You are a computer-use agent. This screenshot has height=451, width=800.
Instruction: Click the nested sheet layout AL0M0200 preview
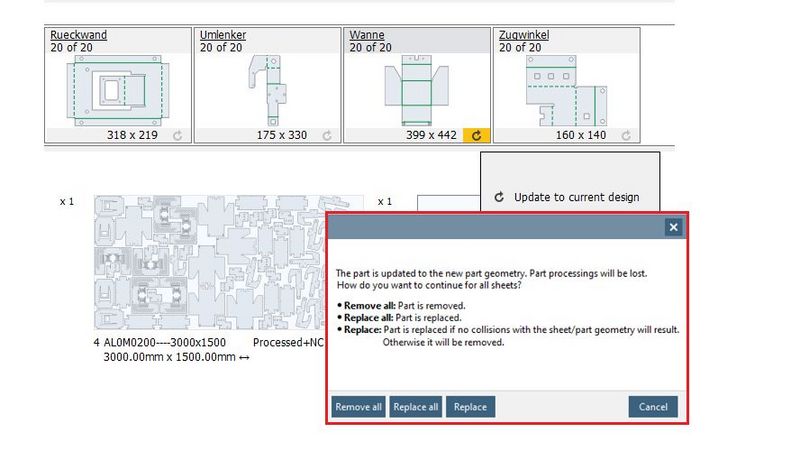(x=210, y=262)
